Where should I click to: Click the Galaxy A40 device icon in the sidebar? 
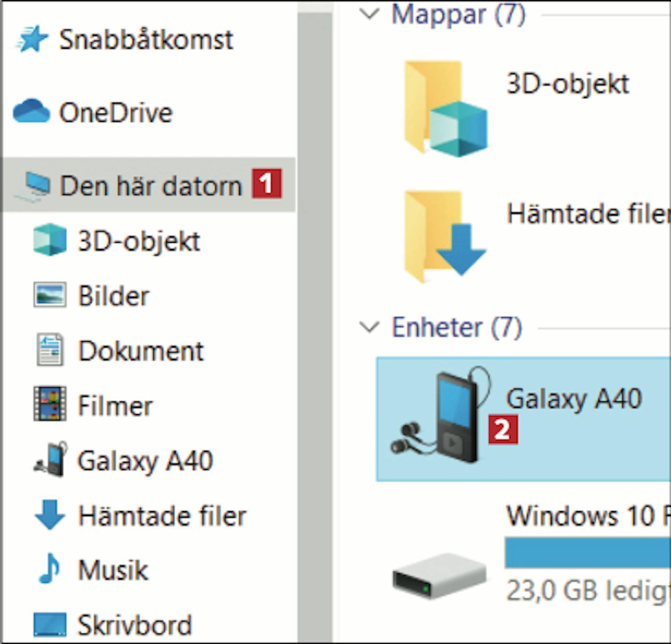click(51, 460)
